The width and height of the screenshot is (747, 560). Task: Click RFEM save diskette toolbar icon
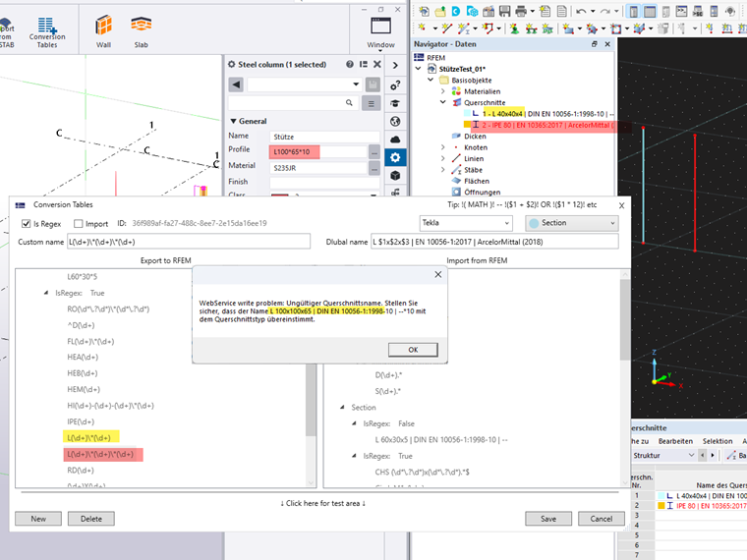point(504,11)
